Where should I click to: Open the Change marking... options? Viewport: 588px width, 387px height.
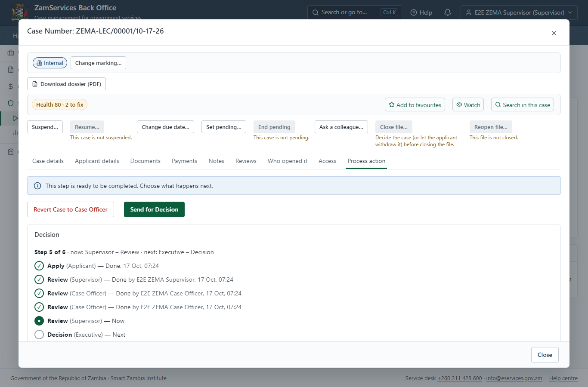[98, 63]
